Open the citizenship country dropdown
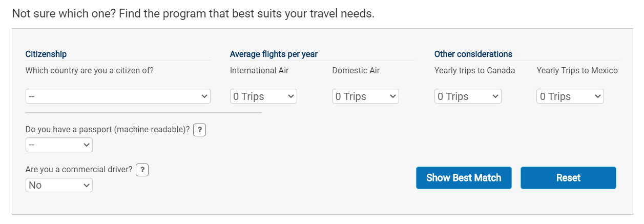 (x=118, y=96)
